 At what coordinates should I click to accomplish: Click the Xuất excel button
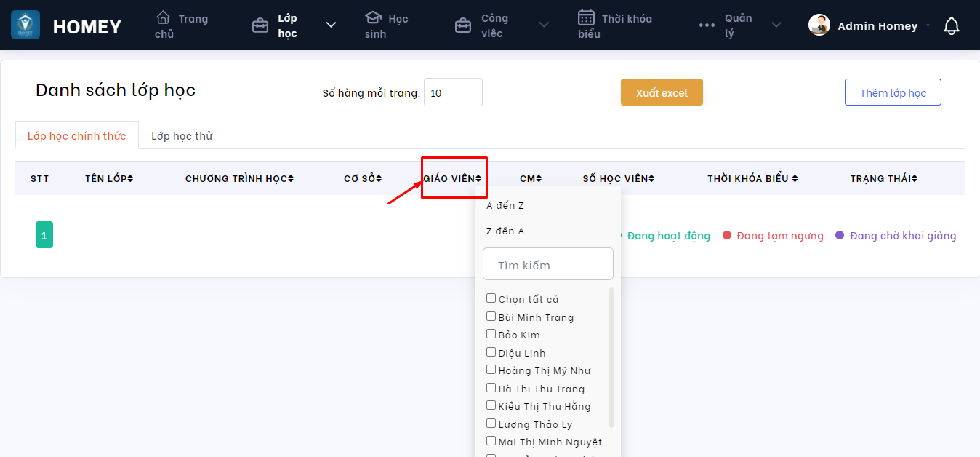[x=662, y=92]
